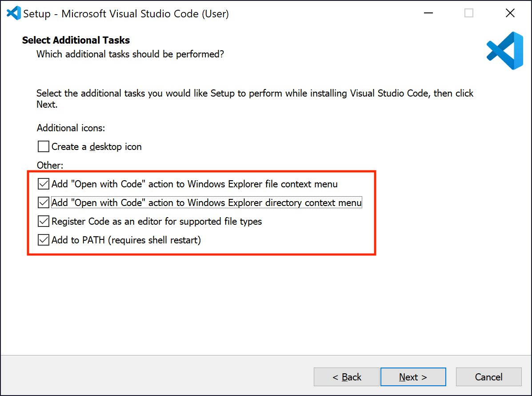This screenshot has width=532, height=396.
Task: Cancel the VS Code setup
Action: click(488, 376)
